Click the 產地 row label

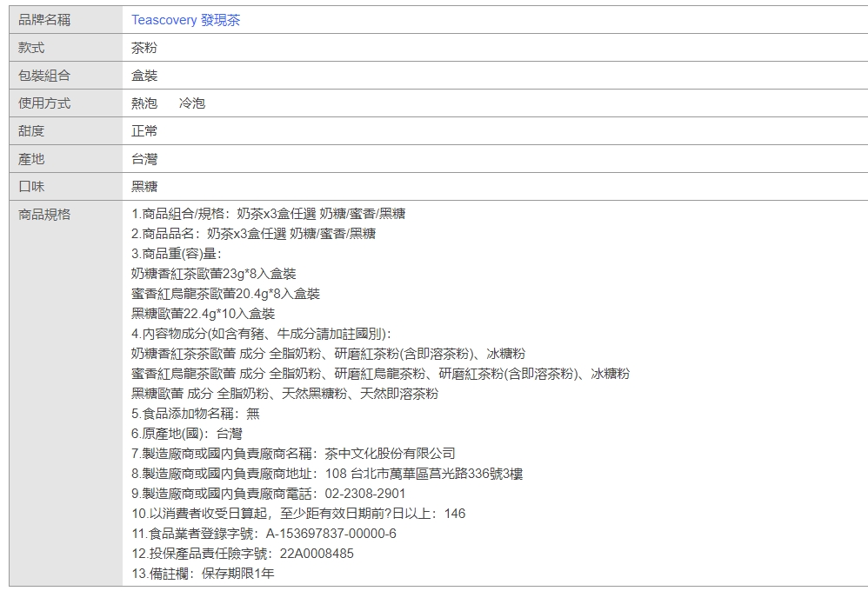tap(31, 159)
